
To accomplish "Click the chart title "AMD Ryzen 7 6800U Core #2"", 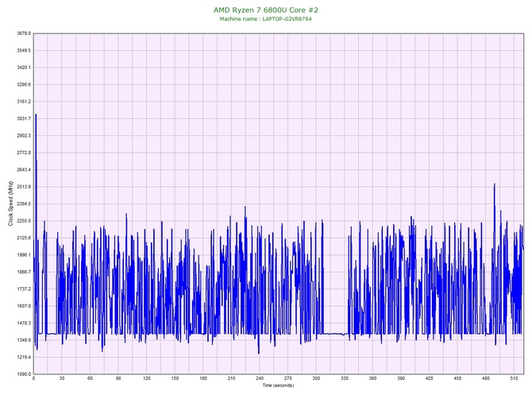I will pos(266,10).
